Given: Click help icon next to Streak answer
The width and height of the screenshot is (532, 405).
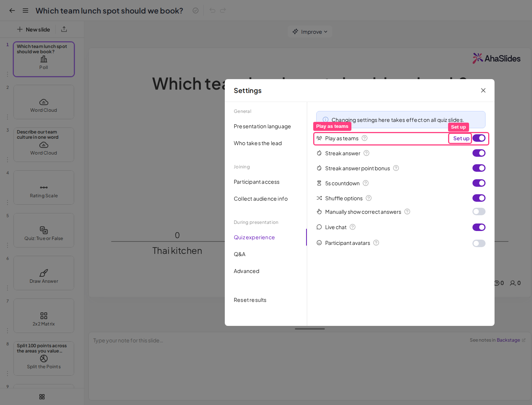Looking at the screenshot, I should tap(366, 153).
